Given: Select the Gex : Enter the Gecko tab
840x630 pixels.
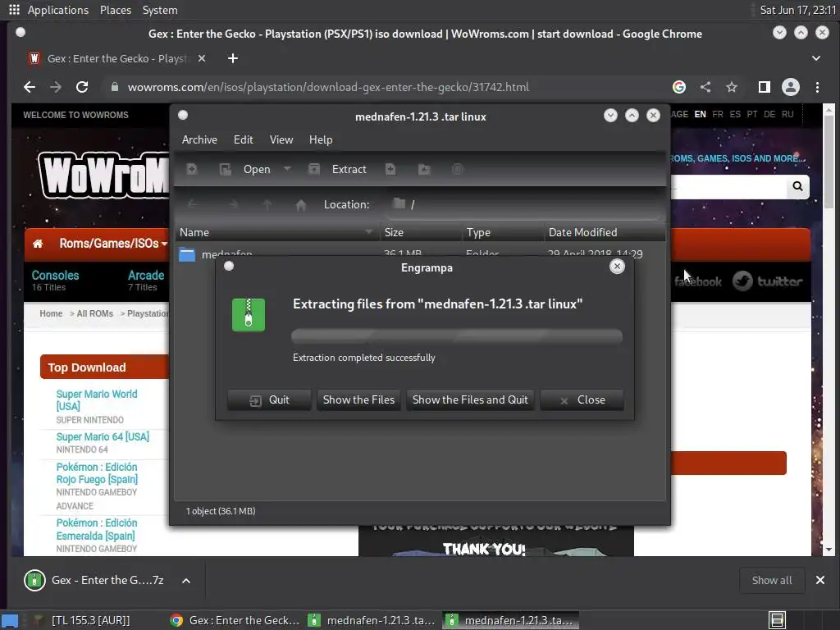Looking at the screenshot, I should pos(118,58).
